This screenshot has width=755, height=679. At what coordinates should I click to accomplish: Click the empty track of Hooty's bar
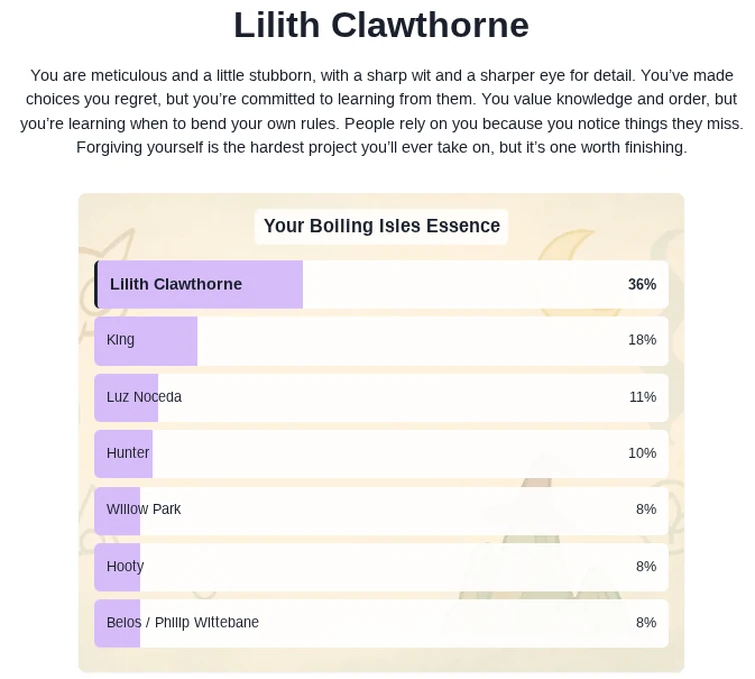coord(390,566)
